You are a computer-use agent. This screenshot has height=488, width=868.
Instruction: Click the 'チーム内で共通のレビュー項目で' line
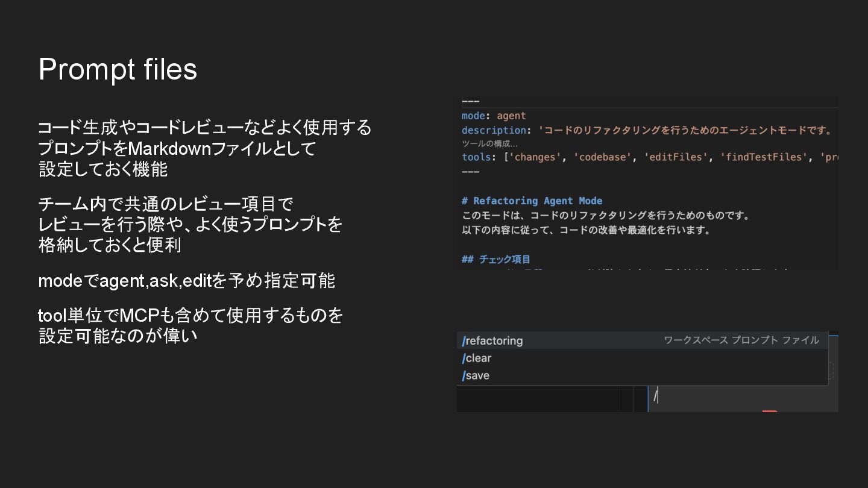[x=166, y=204]
